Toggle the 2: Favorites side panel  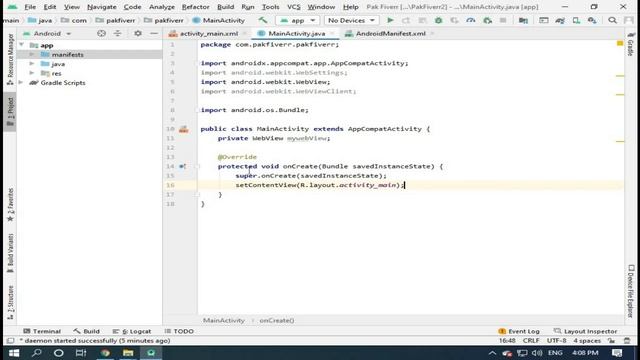pos(10,205)
